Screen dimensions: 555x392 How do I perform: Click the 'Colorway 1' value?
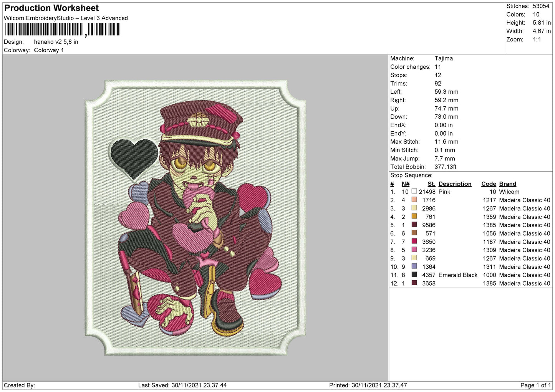pyautogui.click(x=49, y=50)
